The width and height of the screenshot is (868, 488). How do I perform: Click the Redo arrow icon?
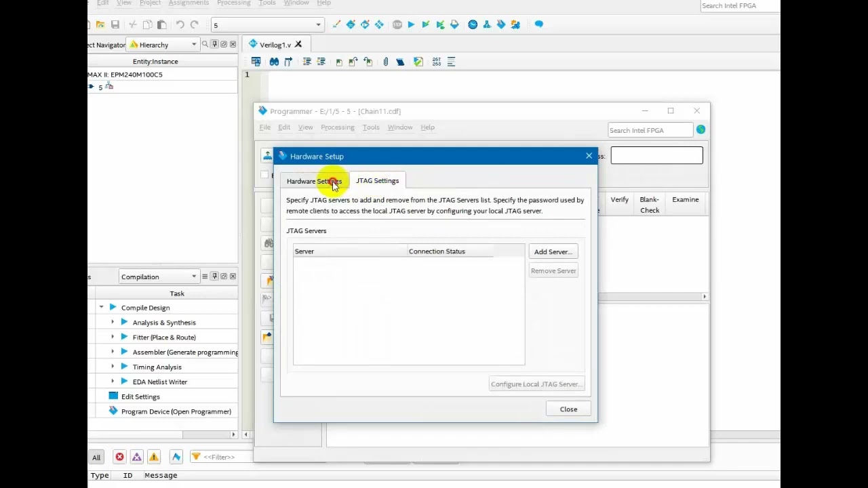195,25
